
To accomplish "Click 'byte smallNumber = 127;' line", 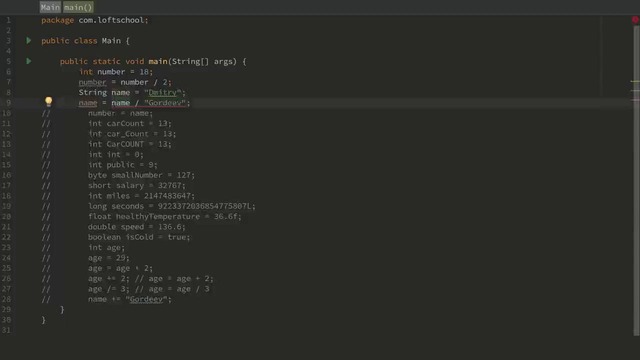I will pyautogui.click(x=141, y=175).
